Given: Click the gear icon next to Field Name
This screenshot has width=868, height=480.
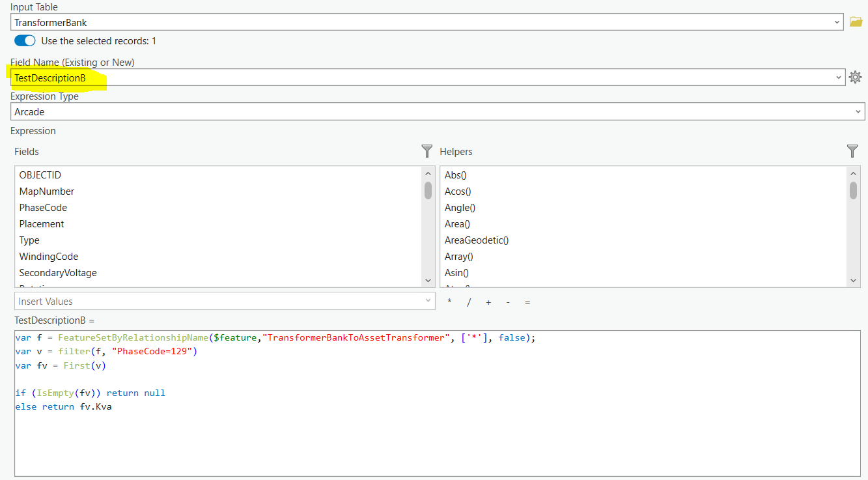Looking at the screenshot, I should [856, 77].
